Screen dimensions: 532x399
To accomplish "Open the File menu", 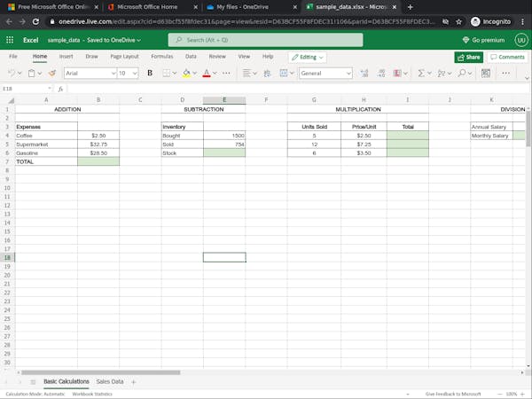I will pos(13,57).
